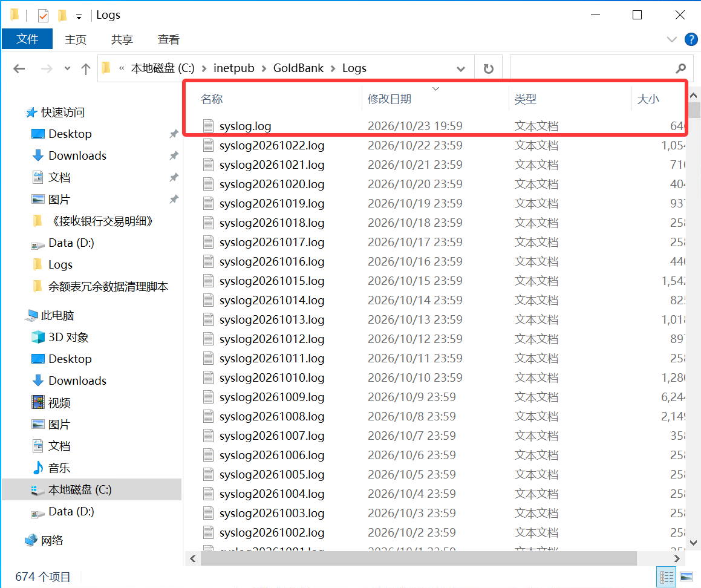
Task: Open the address bar history dropdown
Action: pos(460,69)
